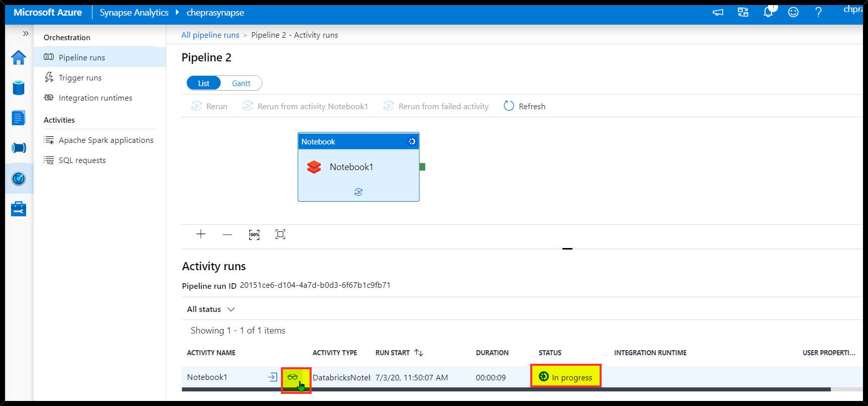Click the Activity Type column header
Screen dimensions: 868x406
[x=335, y=353]
